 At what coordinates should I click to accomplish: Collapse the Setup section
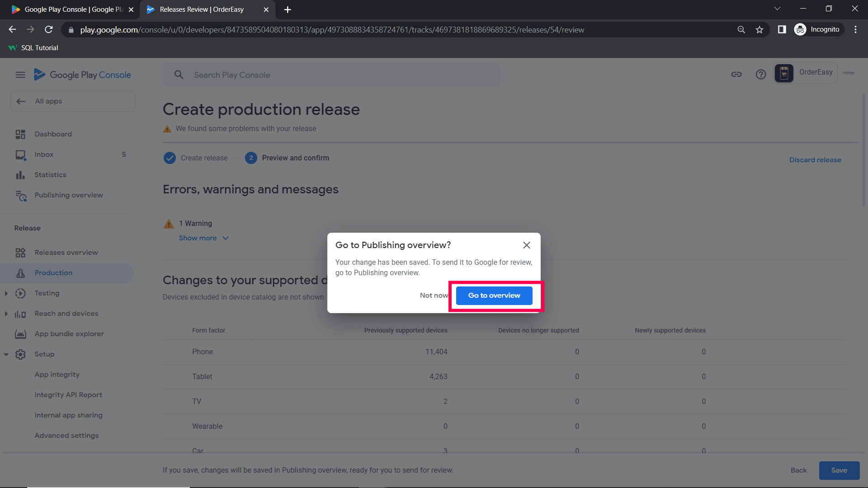(6, 354)
